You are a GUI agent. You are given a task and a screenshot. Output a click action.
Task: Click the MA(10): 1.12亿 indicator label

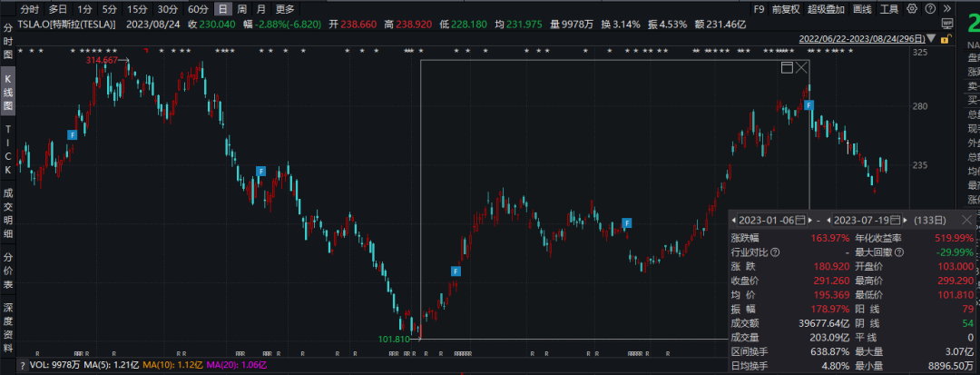[172, 365]
